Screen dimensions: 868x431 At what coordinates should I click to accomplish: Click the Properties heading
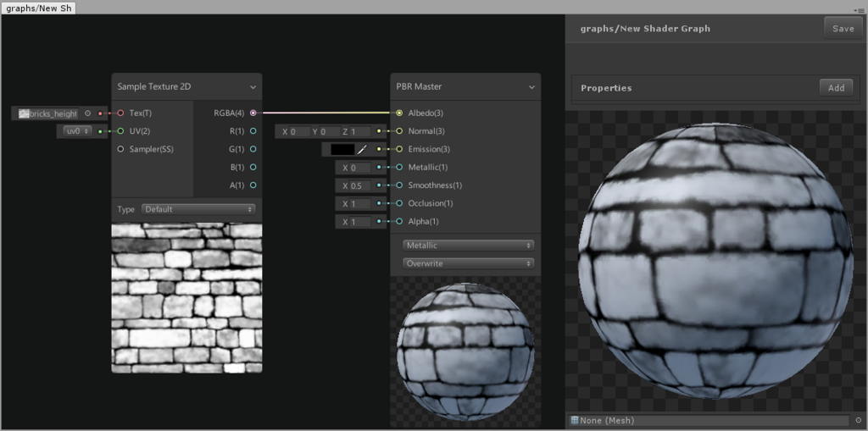click(x=606, y=88)
